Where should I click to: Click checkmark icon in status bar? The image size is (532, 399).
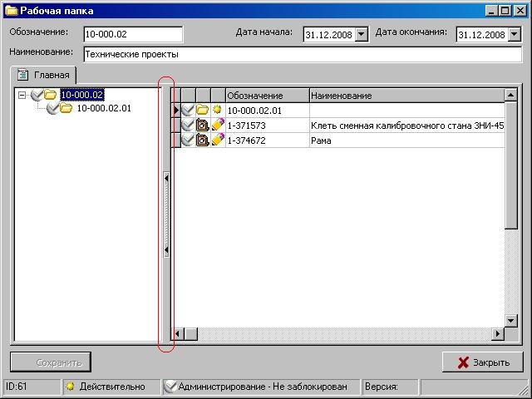pyautogui.click(x=170, y=386)
